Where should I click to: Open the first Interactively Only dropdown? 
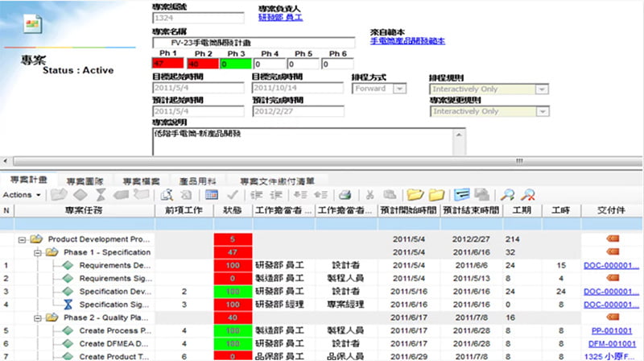coord(542,89)
